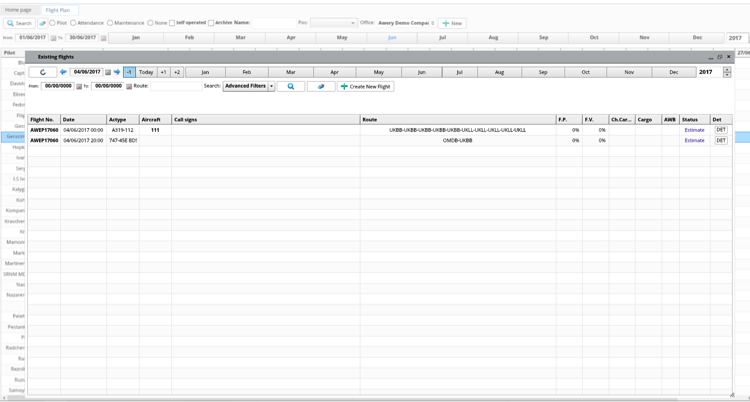The height and width of the screenshot is (402, 750).
Task: Click the magnifier search button in dialog
Action: pos(291,87)
